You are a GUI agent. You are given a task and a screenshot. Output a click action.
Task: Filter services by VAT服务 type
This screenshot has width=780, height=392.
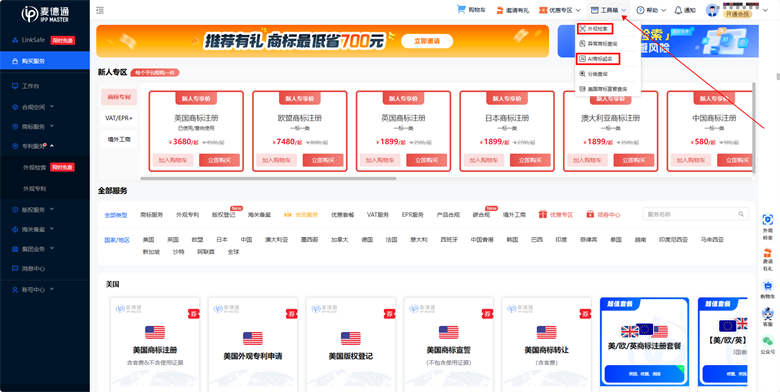378,214
